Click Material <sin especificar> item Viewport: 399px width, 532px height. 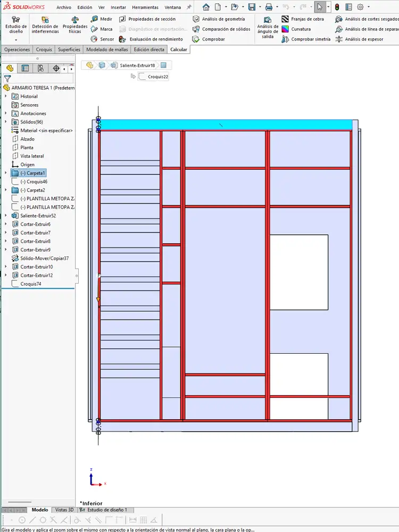click(42, 130)
